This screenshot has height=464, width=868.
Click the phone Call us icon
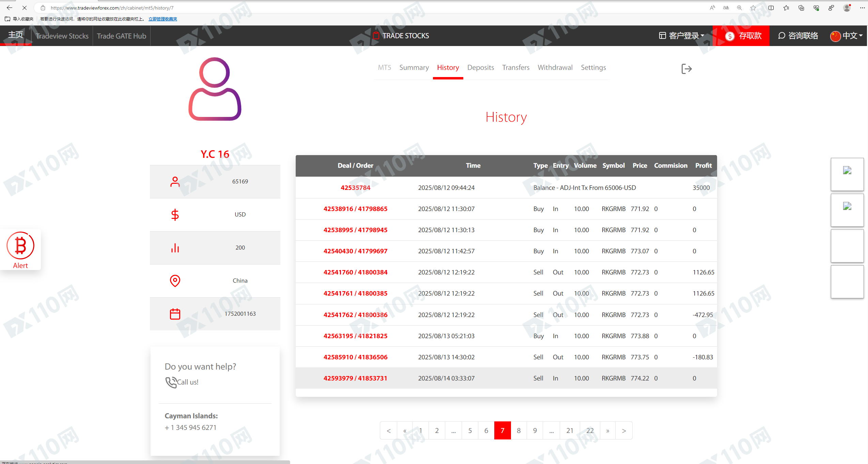tap(171, 382)
